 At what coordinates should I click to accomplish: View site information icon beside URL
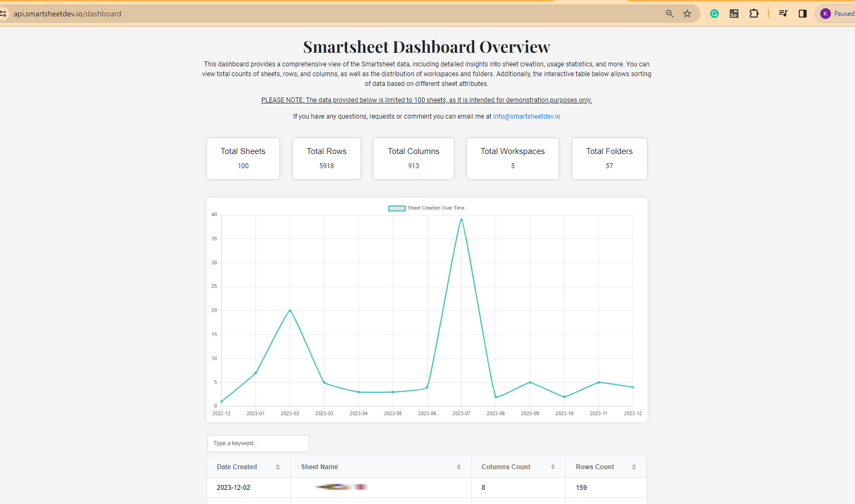pyautogui.click(x=3, y=14)
